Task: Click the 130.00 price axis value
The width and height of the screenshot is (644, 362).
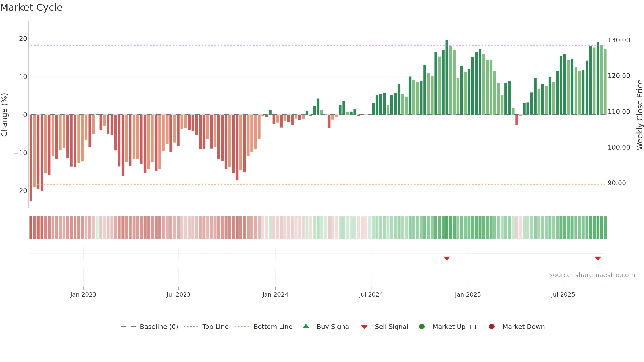Action: (619, 40)
